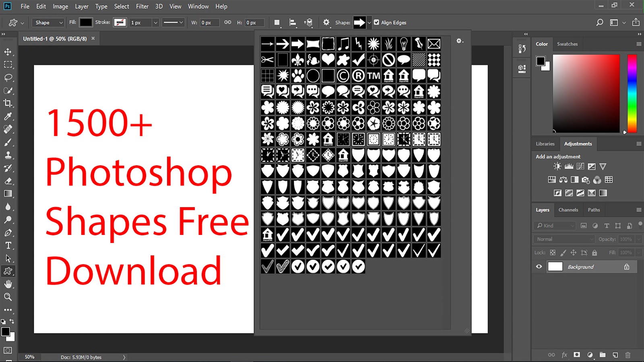
Task: Select the Custom Shape tool
Action: 8,271
